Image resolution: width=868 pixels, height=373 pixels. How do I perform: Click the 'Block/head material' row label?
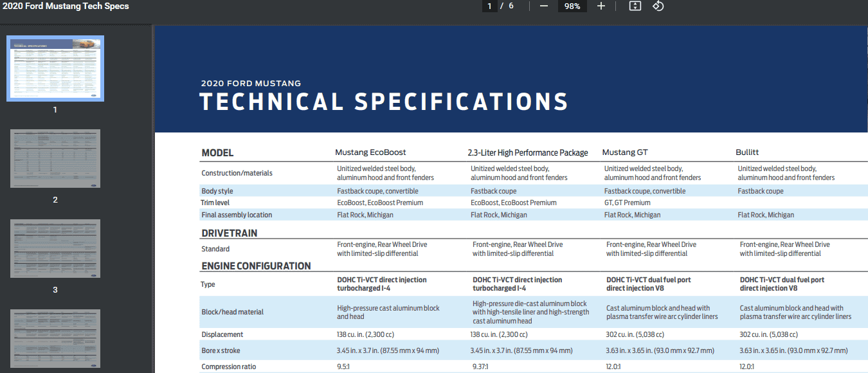point(233,312)
